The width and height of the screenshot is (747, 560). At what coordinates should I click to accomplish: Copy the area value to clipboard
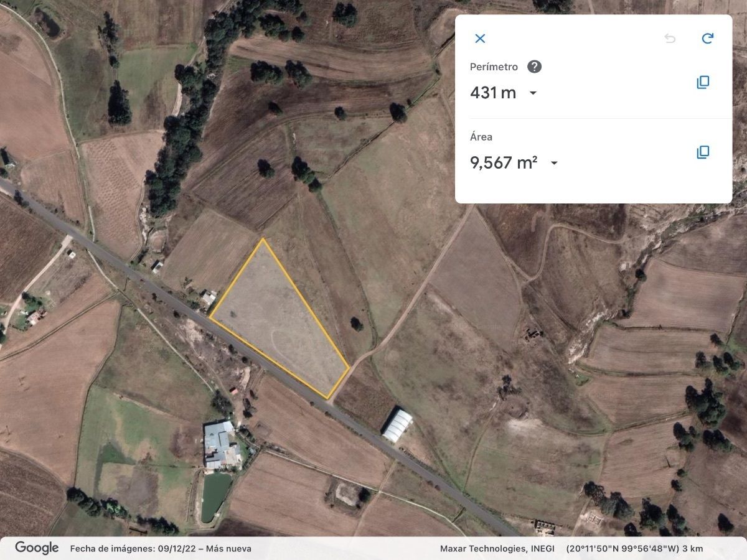click(x=703, y=152)
